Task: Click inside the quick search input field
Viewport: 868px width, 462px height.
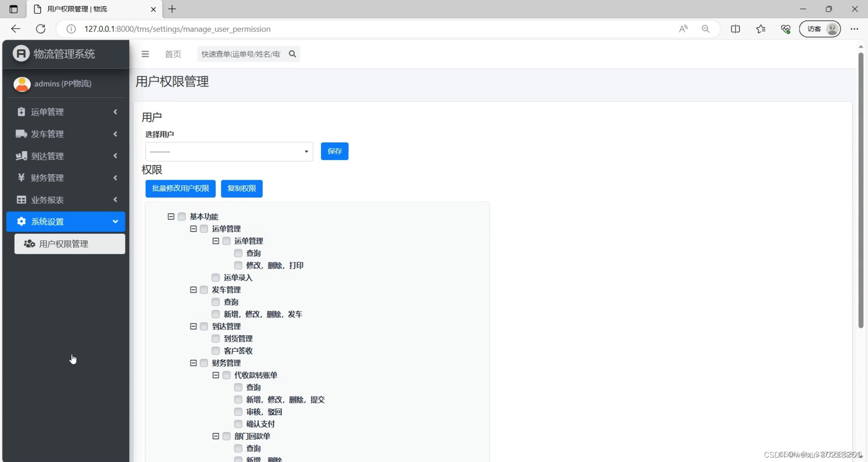Action: point(240,54)
